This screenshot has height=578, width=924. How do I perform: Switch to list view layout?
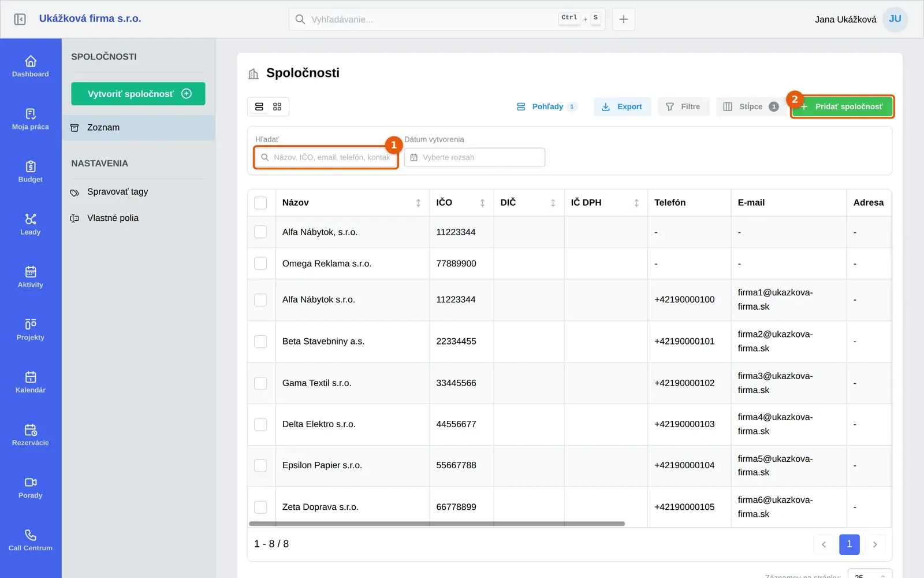(x=259, y=106)
